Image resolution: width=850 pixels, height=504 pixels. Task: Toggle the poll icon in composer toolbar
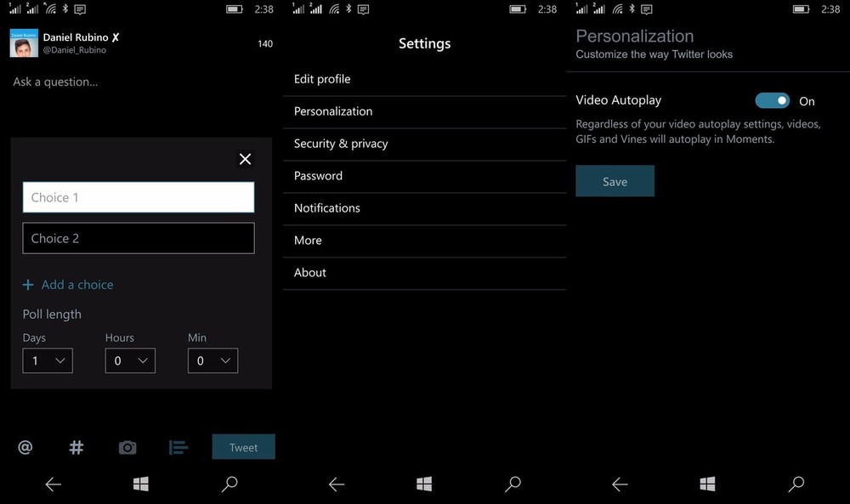coord(178,447)
